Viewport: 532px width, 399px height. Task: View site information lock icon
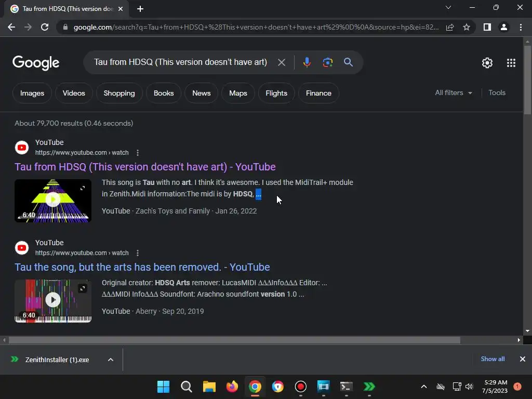coord(65,27)
